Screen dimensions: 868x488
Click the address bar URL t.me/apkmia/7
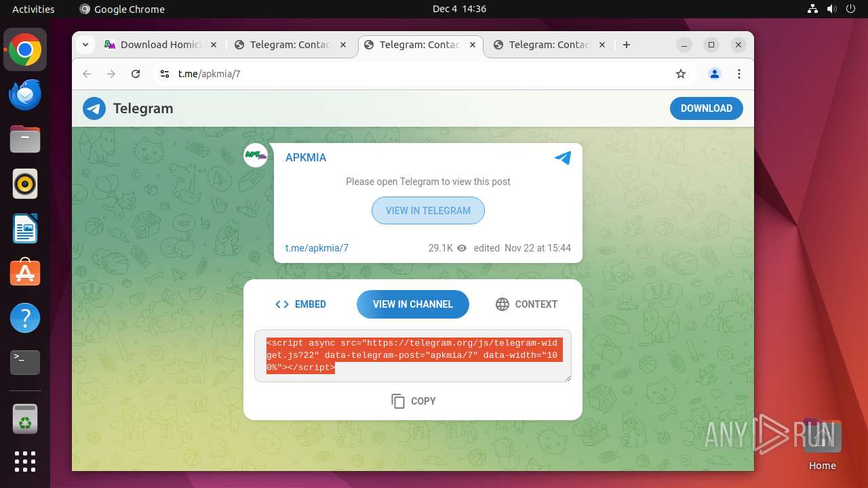click(x=210, y=74)
